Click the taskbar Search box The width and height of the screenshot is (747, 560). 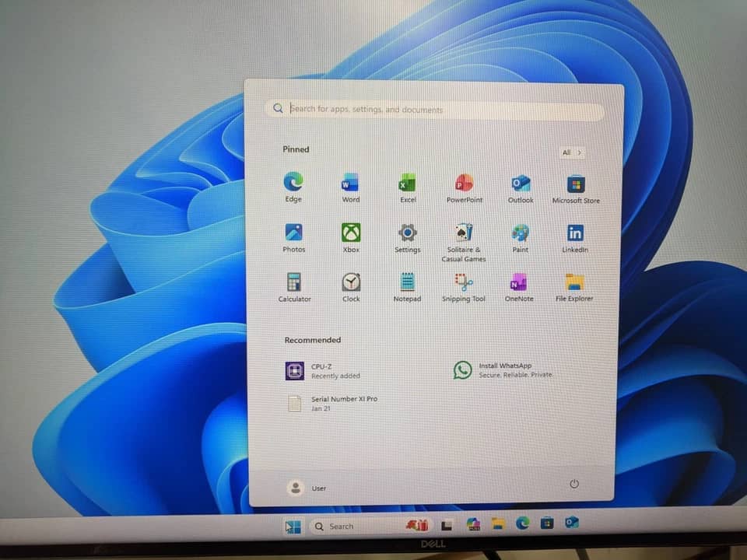point(356,527)
